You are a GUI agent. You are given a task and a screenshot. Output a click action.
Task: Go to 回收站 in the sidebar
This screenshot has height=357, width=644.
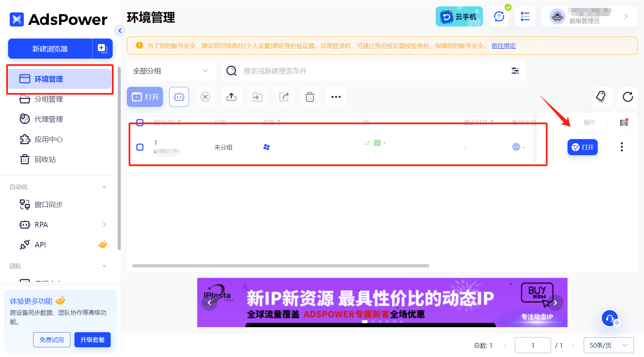[45, 160]
